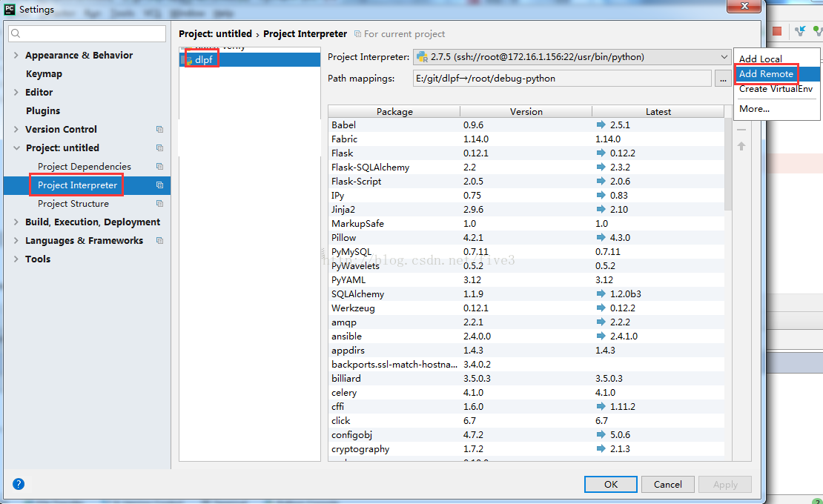Expand the Version Control section
This screenshot has width=823, height=504.
click(x=16, y=130)
